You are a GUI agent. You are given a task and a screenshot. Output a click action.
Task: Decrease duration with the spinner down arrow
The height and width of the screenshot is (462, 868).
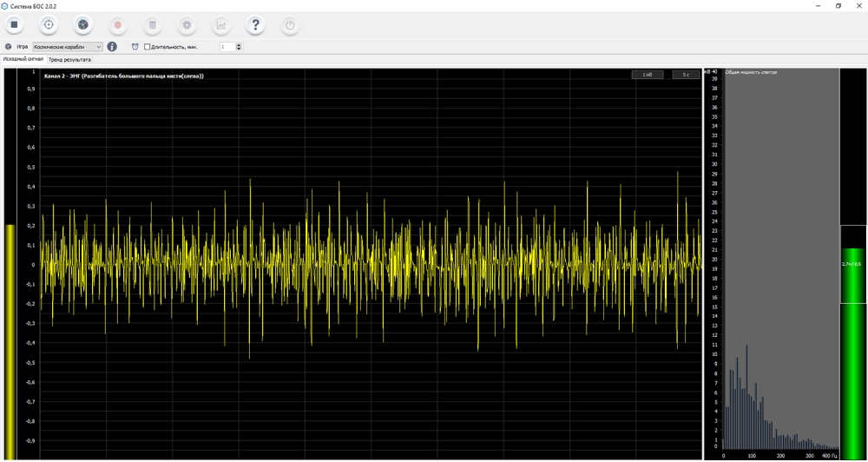click(240, 49)
